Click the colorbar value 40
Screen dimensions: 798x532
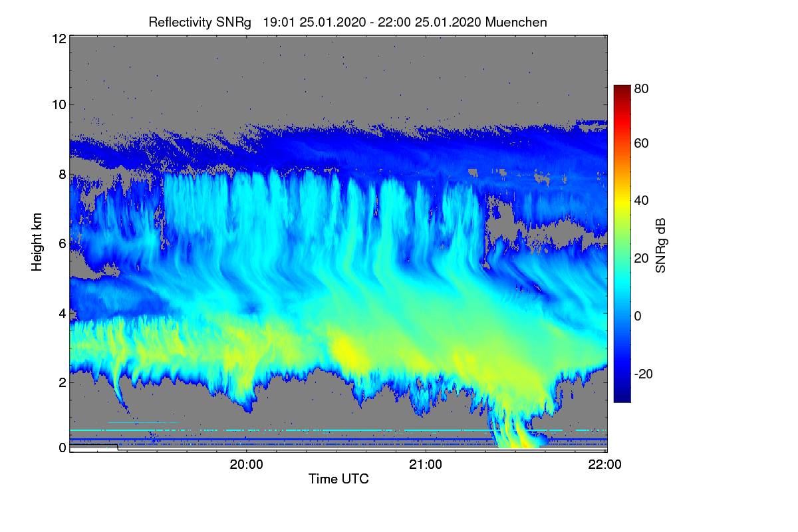point(641,201)
